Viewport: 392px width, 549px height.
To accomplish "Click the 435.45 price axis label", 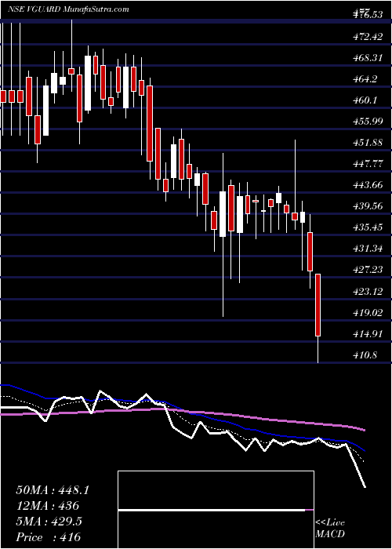I will click(x=368, y=227).
